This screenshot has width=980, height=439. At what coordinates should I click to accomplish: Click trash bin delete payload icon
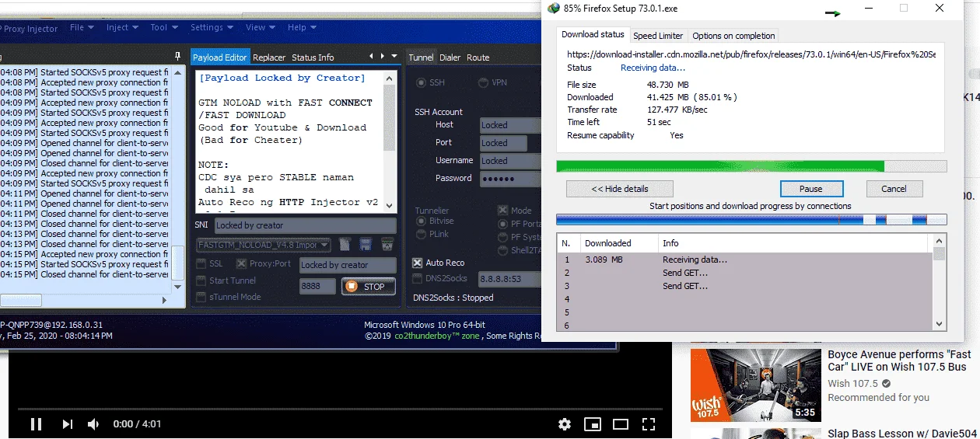click(x=387, y=245)
